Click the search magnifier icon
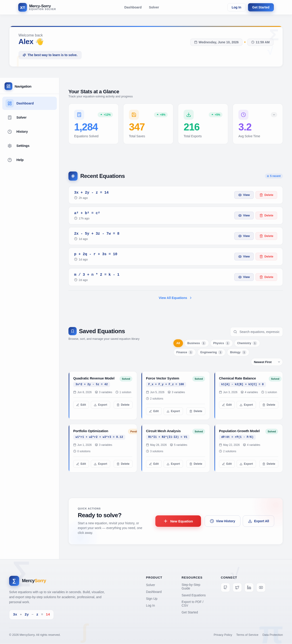 (x=235, y=332)
